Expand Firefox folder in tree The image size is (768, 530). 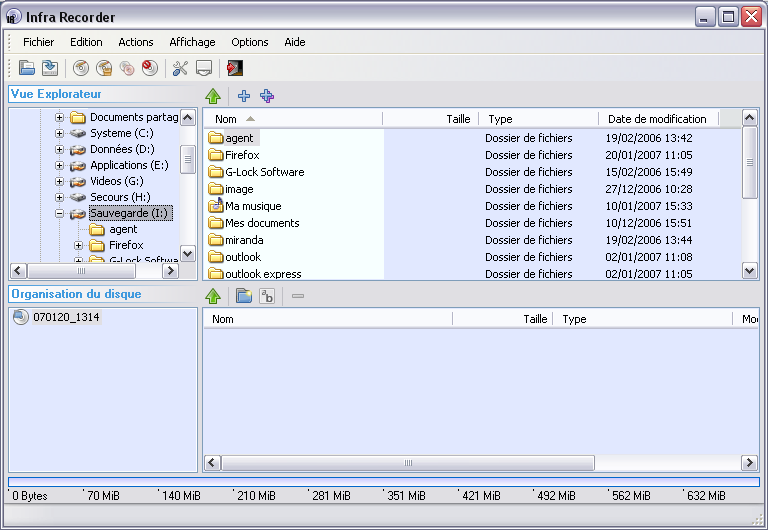coord(78,245)
